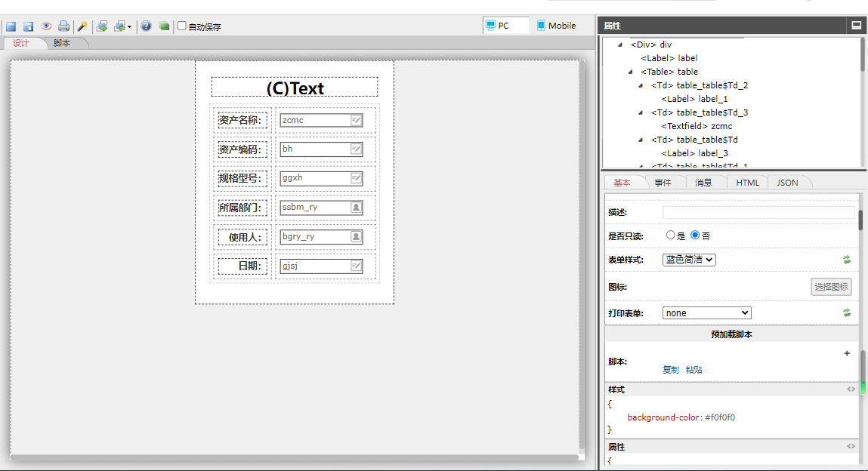
Task: Click the 描述 text input field
Action: (x=758, y=212)
